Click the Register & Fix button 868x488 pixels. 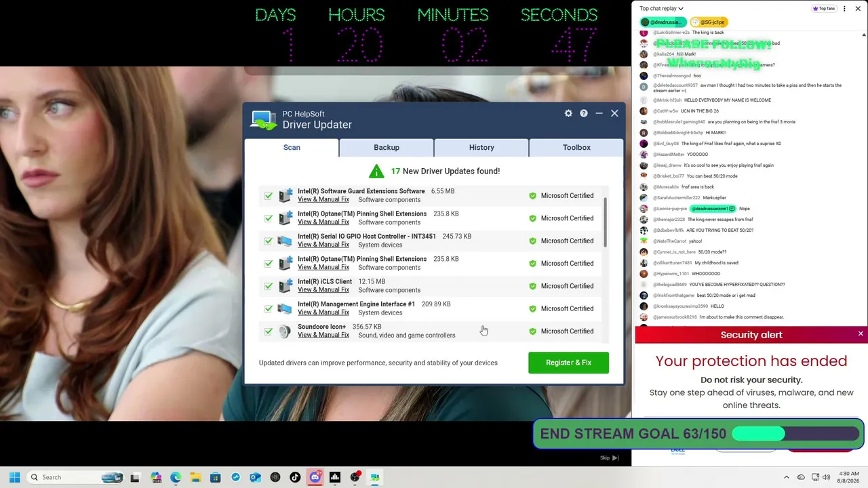568,363
